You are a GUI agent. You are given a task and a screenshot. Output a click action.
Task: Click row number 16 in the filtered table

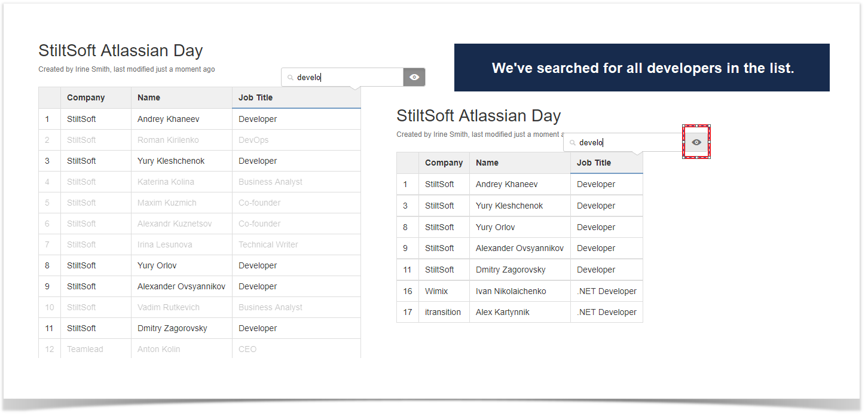(x=408, y=291)
